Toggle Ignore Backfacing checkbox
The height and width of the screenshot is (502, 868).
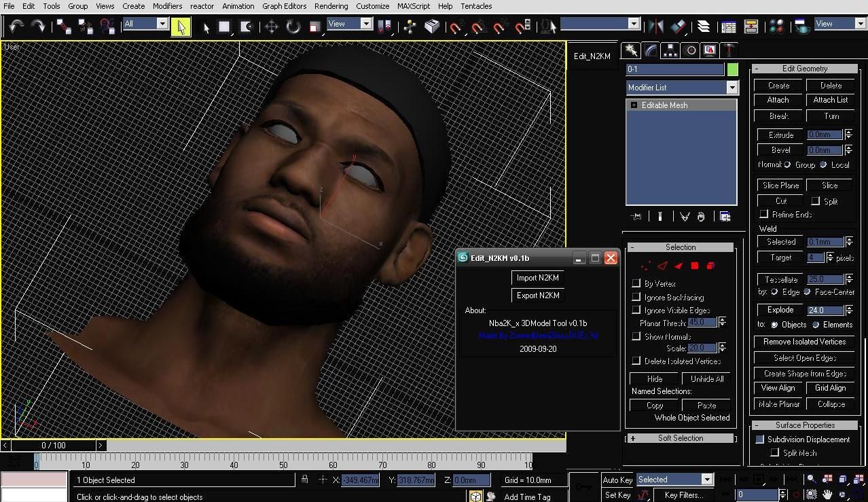coord(636,297)
